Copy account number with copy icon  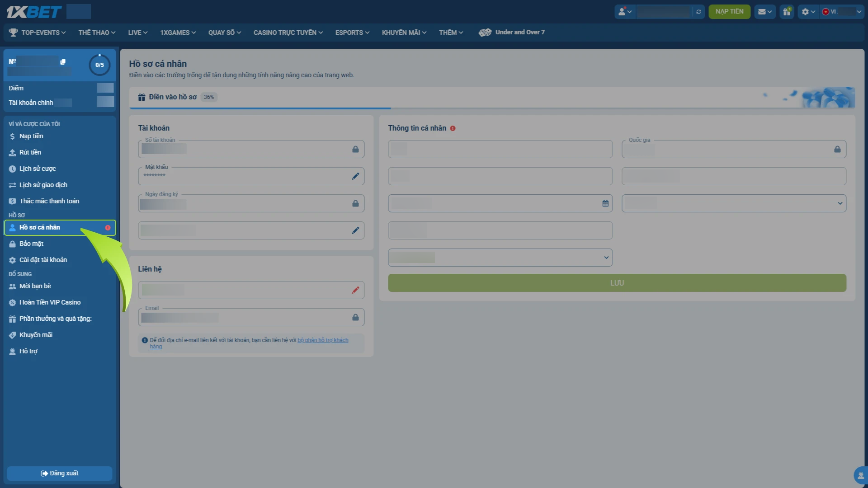click(63, 62)
